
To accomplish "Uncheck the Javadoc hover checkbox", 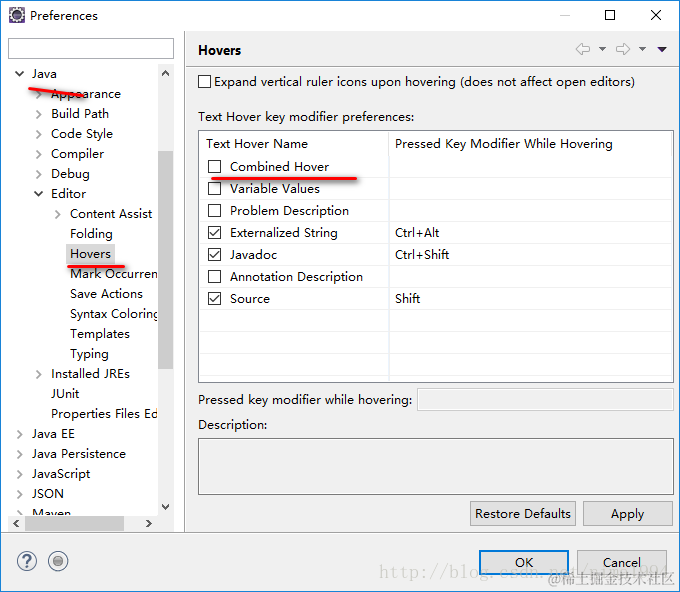I will pos(214,255).
